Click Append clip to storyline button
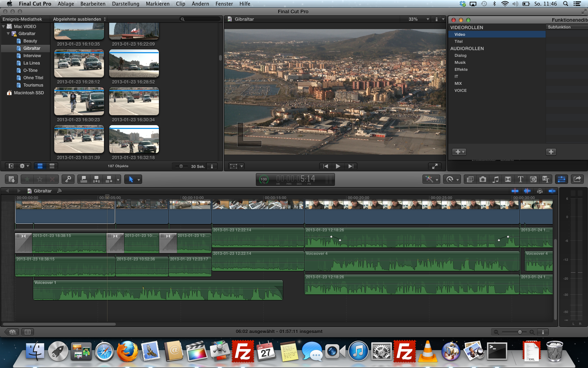The height and width of the screenshot is (368, 588). pyautogui.click(x=109, y=179)
